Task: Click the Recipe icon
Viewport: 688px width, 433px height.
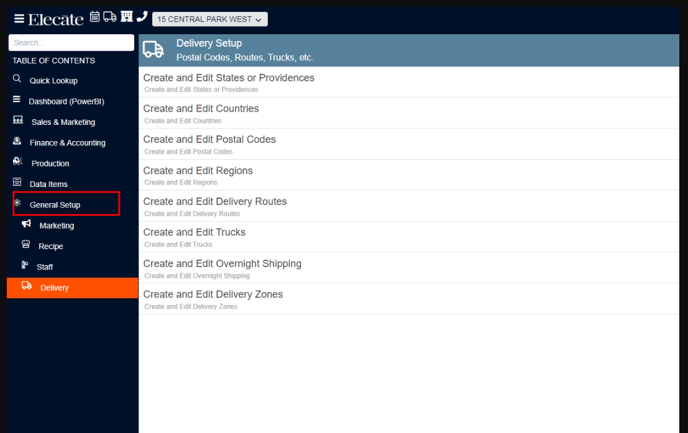Action: coord(26,244)
